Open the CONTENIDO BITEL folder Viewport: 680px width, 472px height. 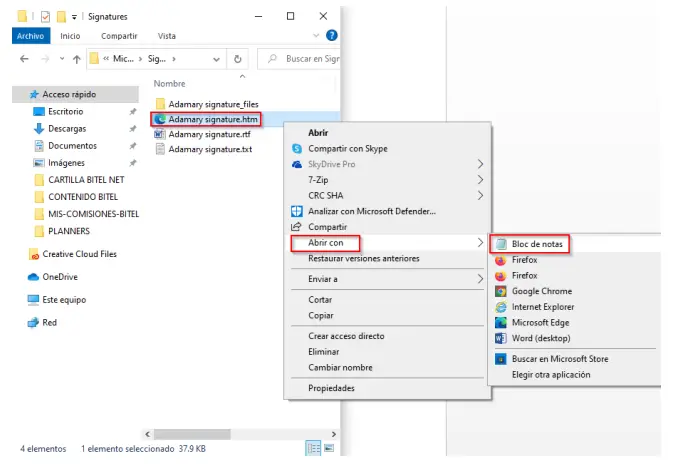82,197
